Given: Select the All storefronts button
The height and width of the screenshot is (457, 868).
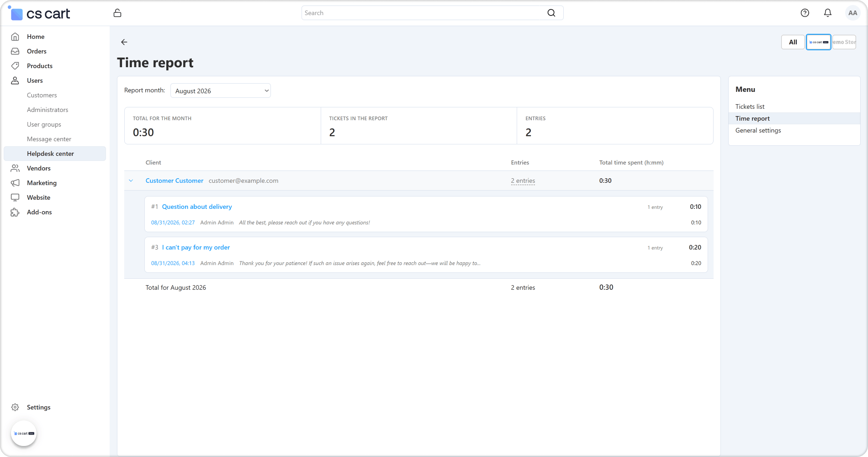Looking at the screenshot, I should click(x=793, y=42).
